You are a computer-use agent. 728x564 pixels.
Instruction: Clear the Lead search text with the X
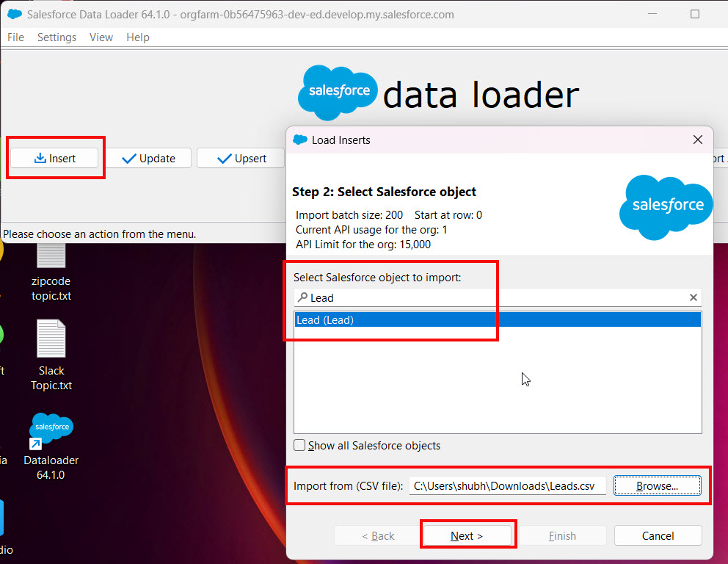pos(693,297)
